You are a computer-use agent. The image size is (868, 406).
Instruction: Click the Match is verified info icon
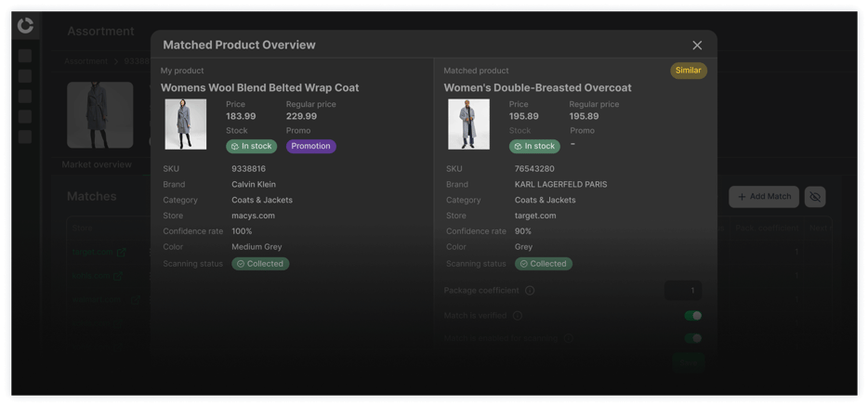tap(517, 315)
